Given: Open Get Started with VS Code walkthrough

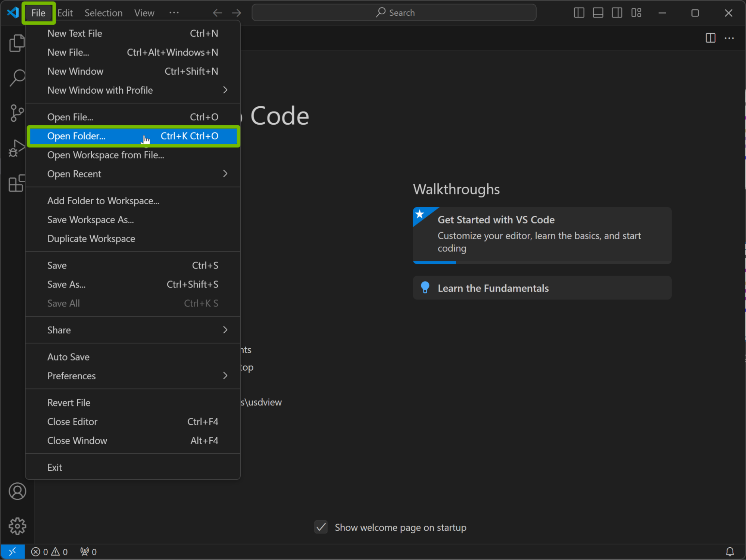Looking at the screenshot, I should (542, 235).
